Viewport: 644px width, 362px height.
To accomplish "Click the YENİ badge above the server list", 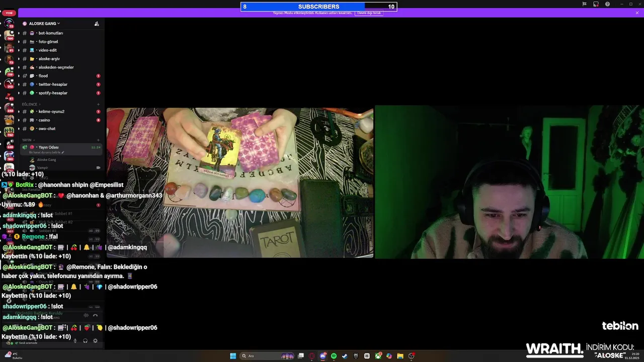I will pos(9,13).
